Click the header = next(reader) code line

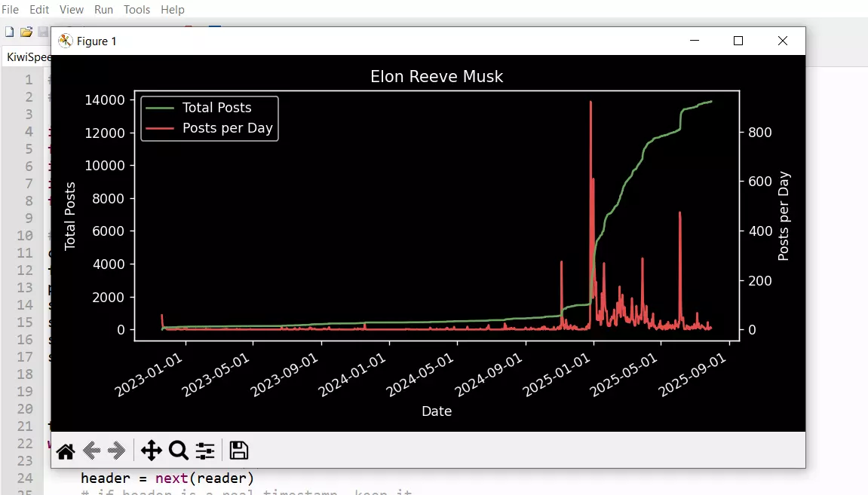(x=167, y=478)
